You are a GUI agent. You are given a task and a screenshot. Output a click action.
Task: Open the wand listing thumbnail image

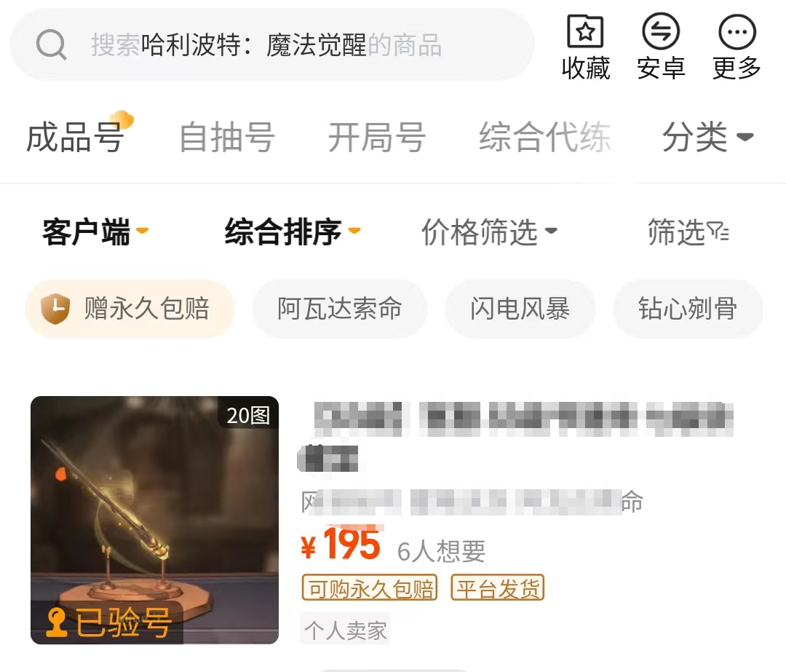(154, 520)
